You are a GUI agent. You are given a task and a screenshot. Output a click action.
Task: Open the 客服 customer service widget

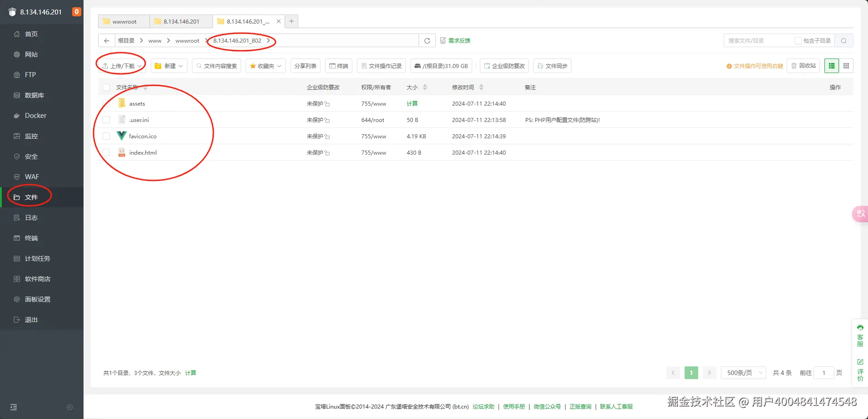coord(860,336)
